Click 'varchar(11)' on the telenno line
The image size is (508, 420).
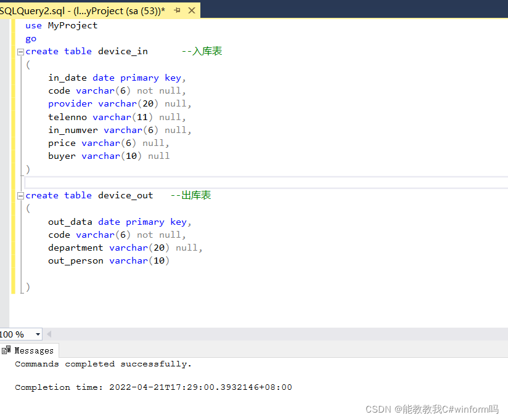123,117
